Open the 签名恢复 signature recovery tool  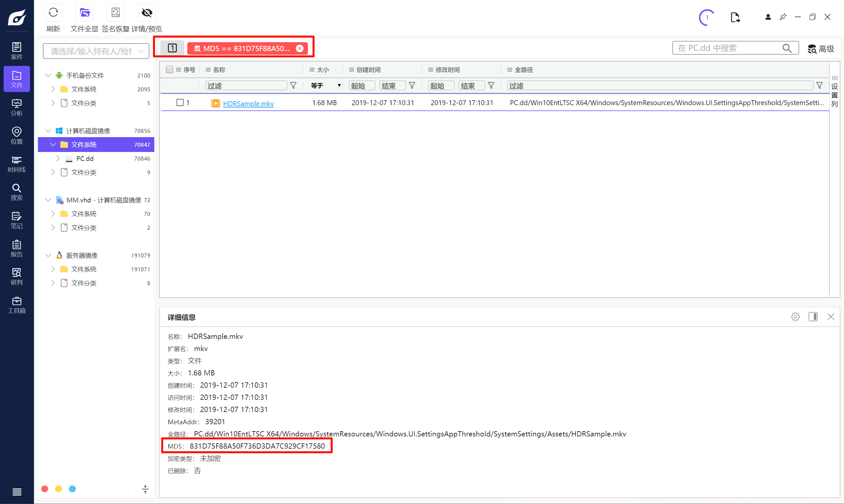point(115,13)
